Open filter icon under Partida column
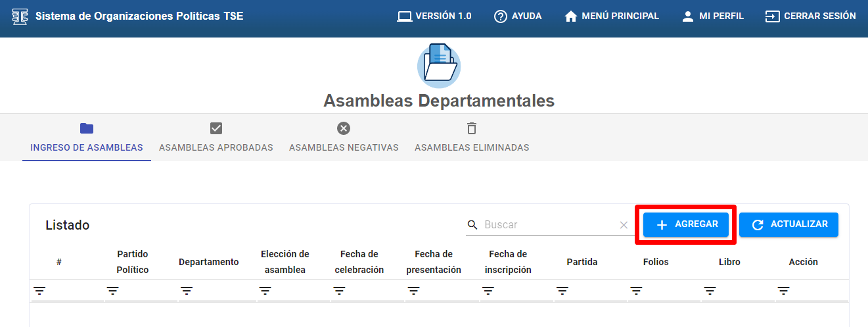 point(562,291)
